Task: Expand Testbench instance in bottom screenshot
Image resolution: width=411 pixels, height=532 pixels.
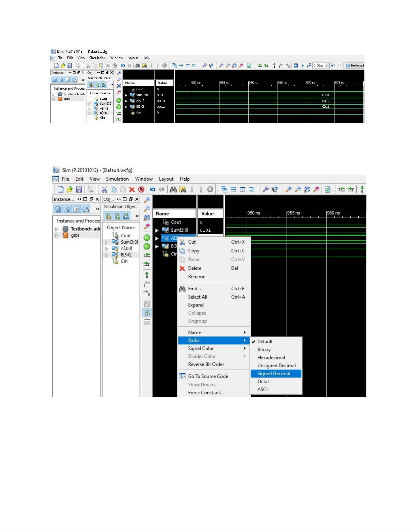Action: coord(57,229)
